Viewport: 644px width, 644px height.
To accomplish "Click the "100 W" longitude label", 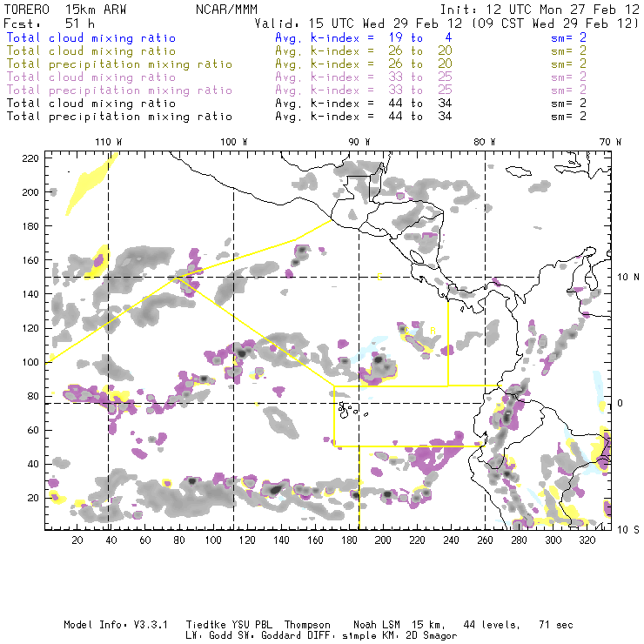I will pos(234,142).
